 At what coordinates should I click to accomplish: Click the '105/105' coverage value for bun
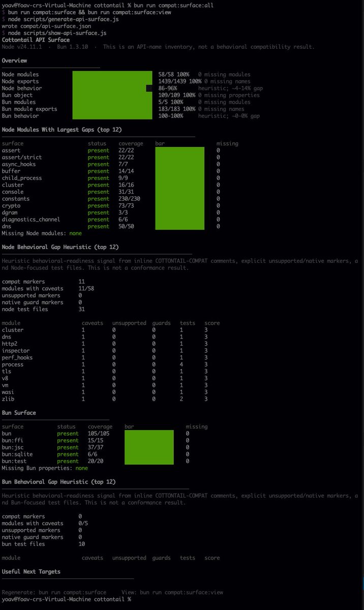(x=99, y=433)
